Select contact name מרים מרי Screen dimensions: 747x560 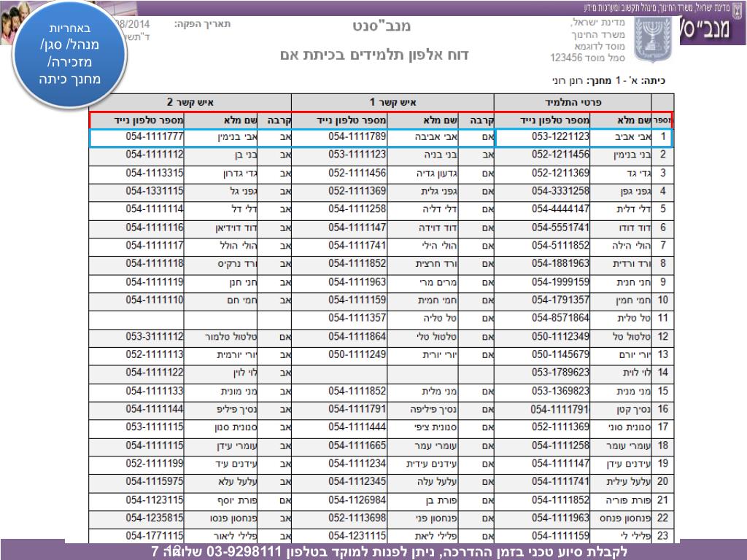438,283
